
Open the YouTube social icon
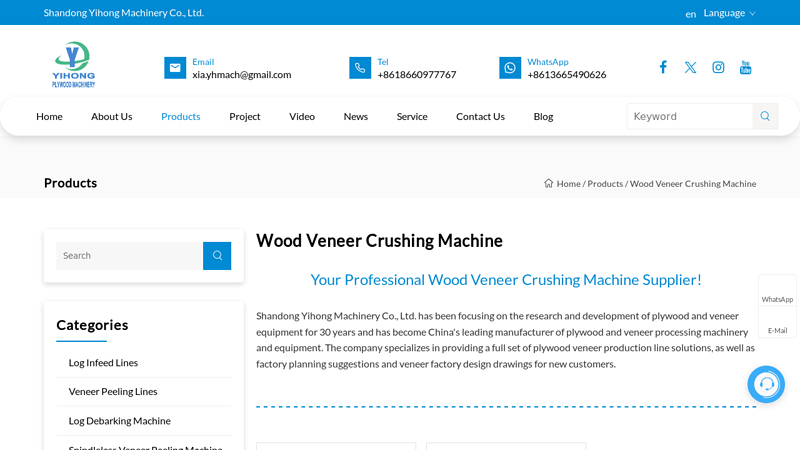(745, 67)
